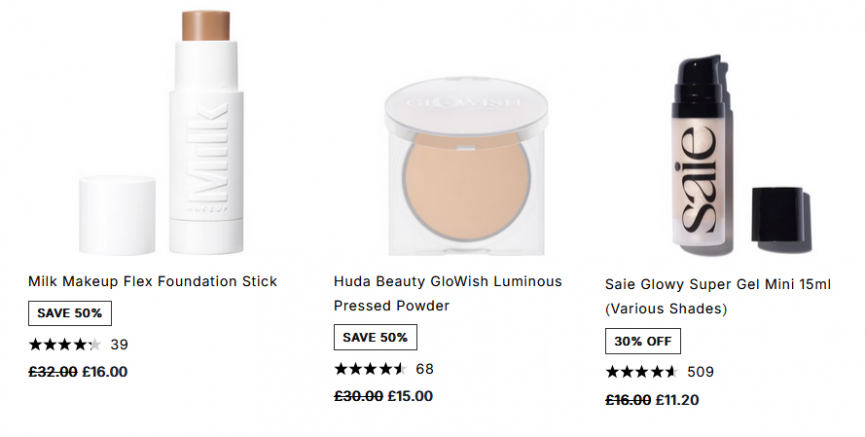Viewport: 865px width, 437px height.
Task: Click the £15.00 sale price
Action: [410, 396]
